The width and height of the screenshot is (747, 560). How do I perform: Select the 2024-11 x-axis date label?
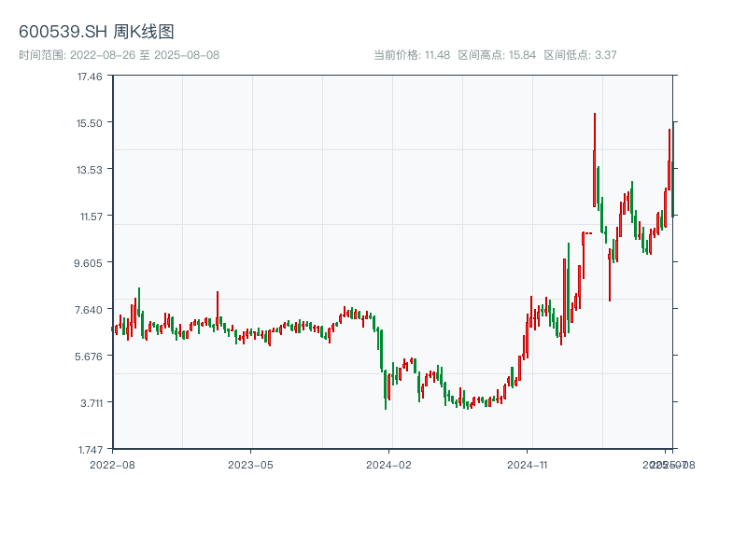[529, 464]
